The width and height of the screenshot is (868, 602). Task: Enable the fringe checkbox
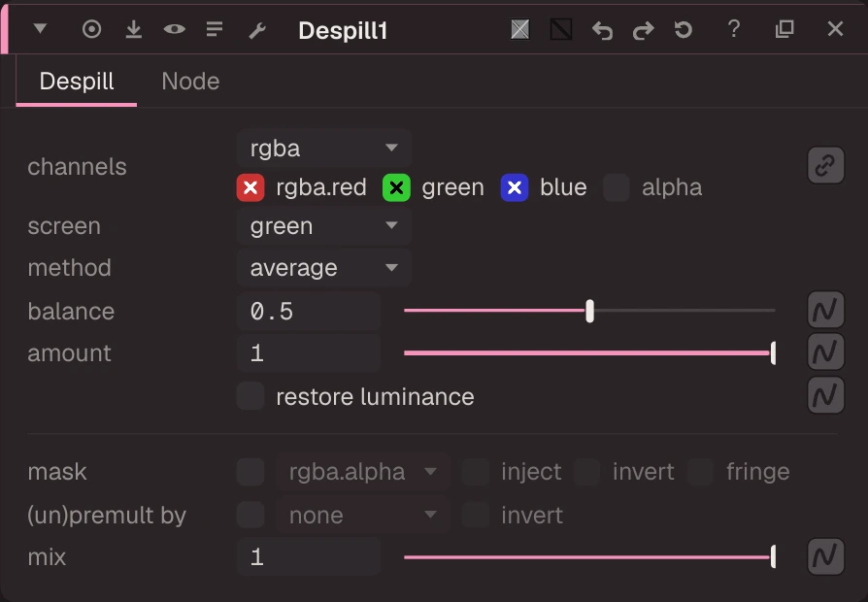(x=701, y=472)
